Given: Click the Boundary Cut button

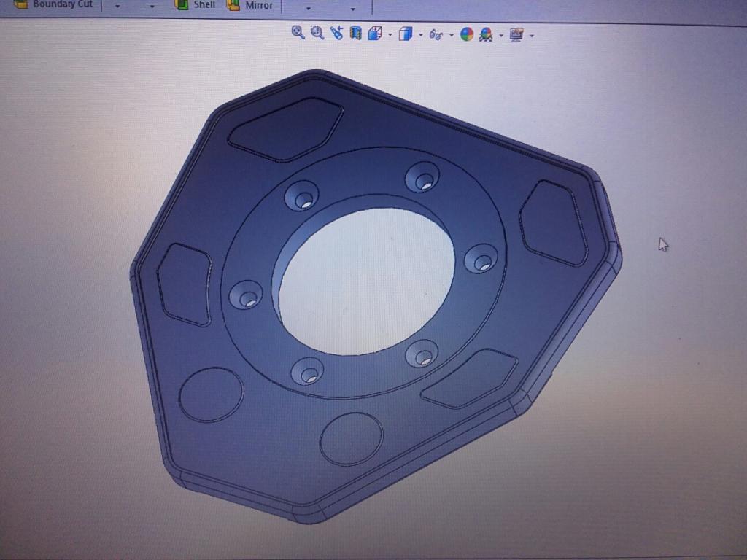Looking at the screenshot, I should pos(53,4).
